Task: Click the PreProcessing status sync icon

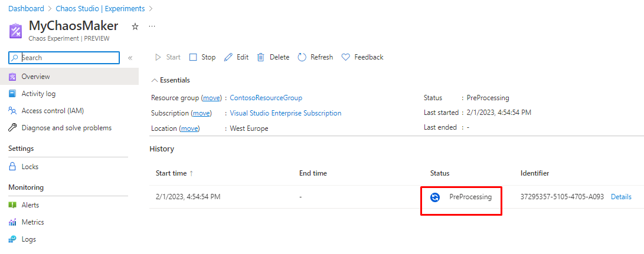Action: (x=435, y=197)
